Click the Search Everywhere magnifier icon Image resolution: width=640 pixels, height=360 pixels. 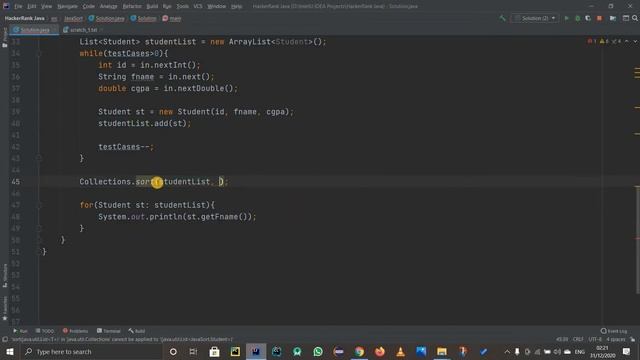[x=635, y=18]
